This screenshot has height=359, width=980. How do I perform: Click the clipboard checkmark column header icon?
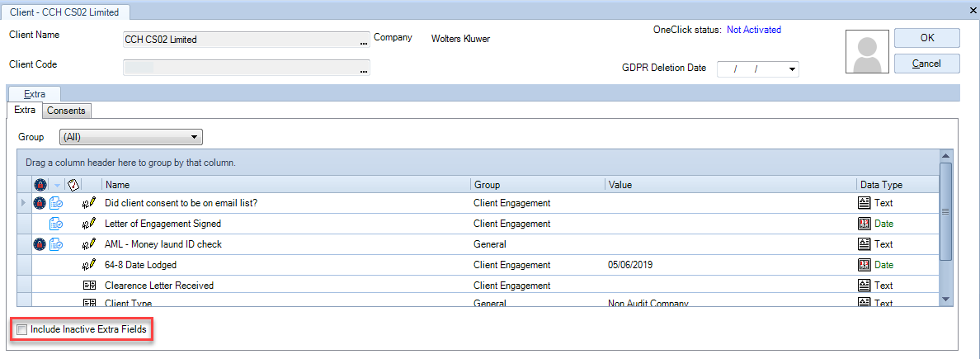73,185
